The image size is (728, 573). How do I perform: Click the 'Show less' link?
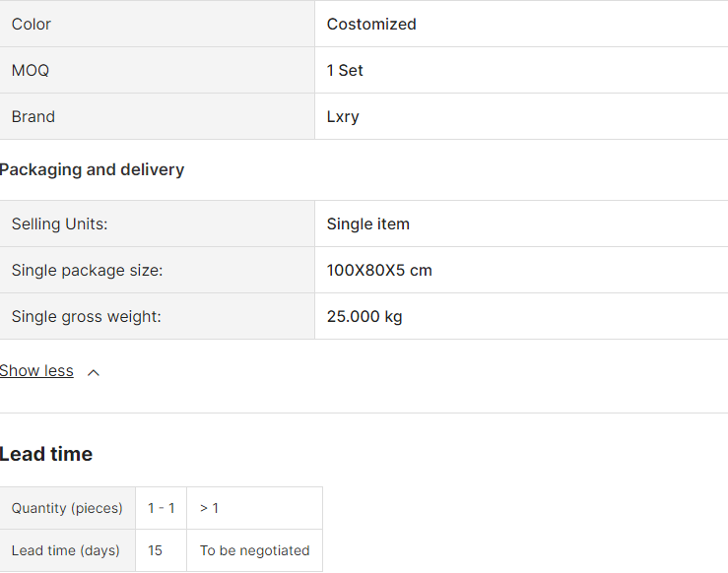click(36, 371)
